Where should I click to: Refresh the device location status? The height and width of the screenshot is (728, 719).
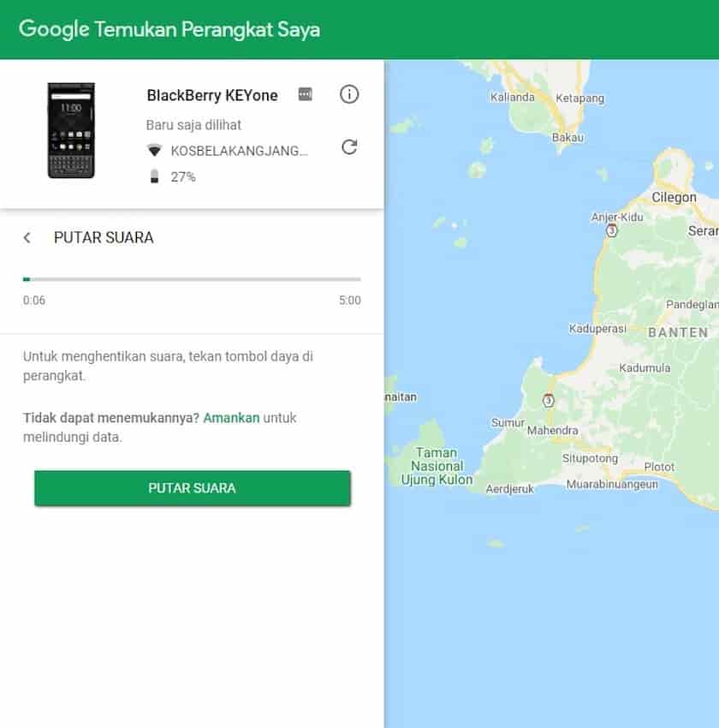tap(349, 147)
